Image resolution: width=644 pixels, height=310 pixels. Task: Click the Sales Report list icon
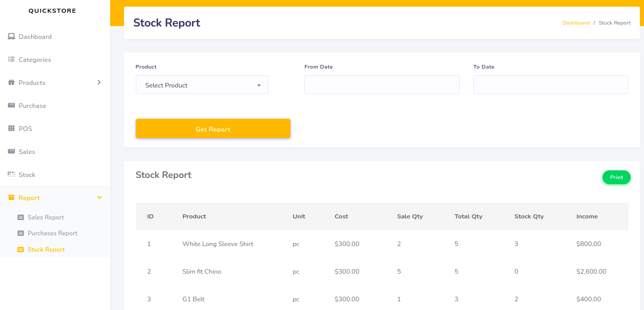click(20, 217)
